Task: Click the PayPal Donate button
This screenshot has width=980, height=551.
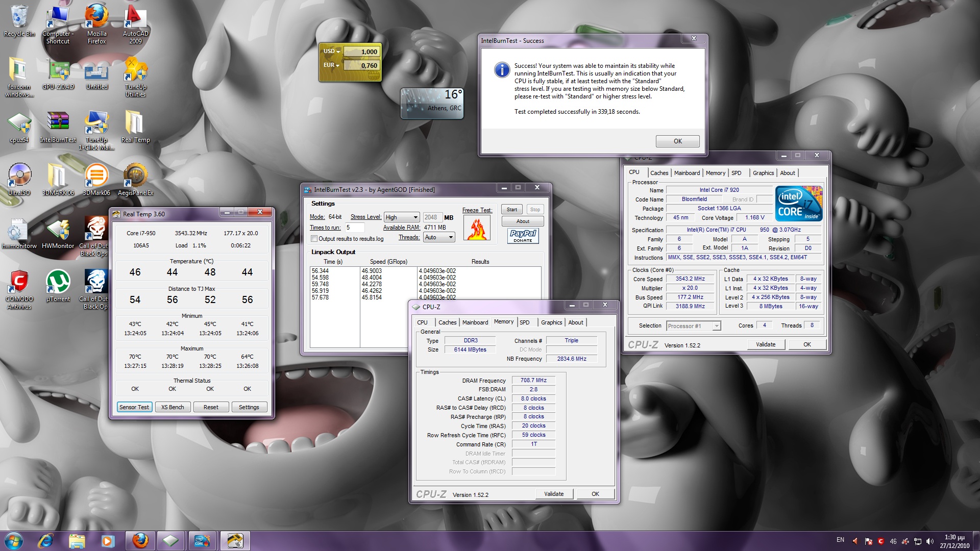Action: pyautogui.click(x=523, y=236)
